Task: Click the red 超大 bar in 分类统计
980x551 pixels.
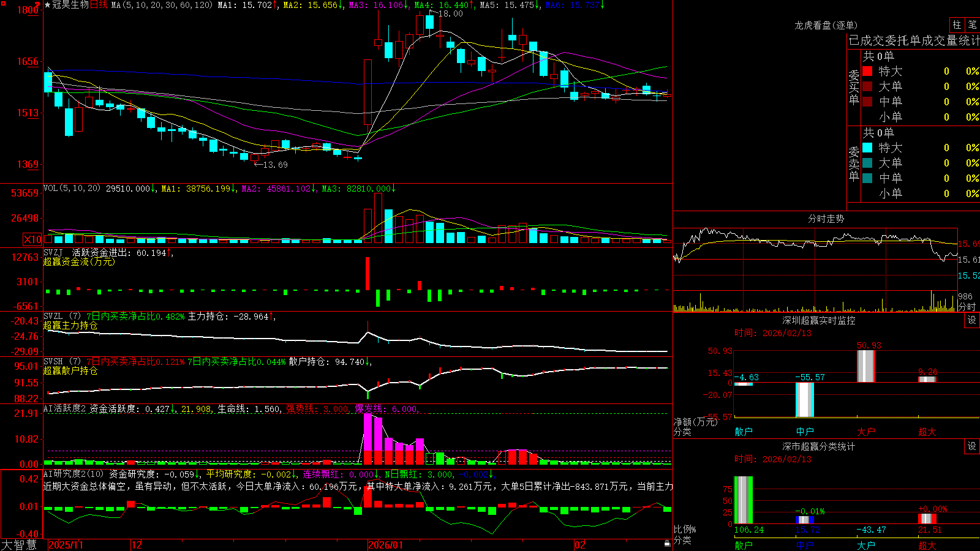Action: [927, 519]
